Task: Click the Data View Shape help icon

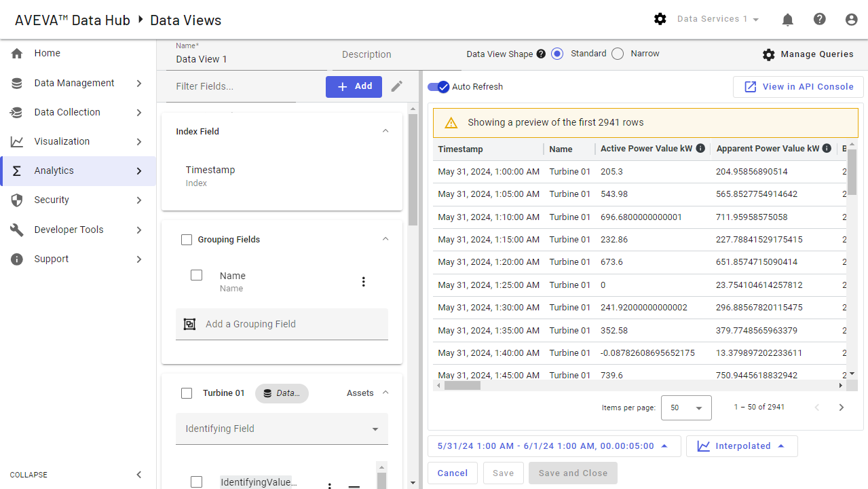Action: point(541,54)
